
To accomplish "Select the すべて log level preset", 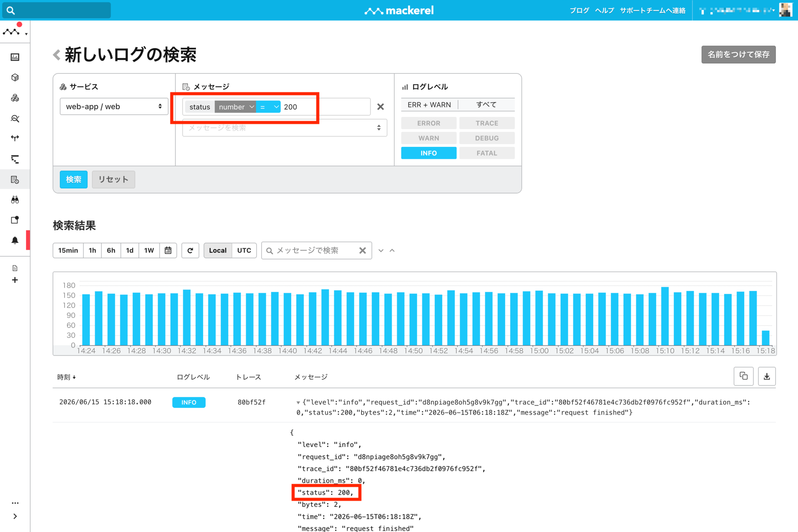I will (x=486, y=105).
